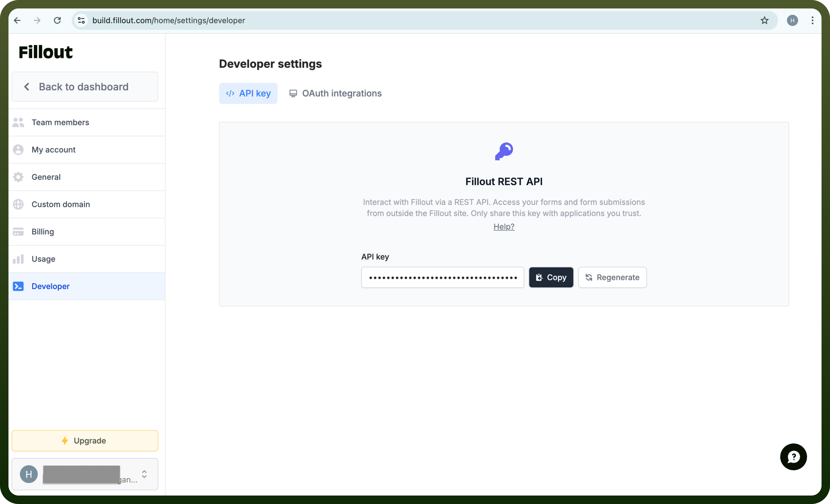This screenshot has width=830, height=504.
Task: Click the Custom domain globe icon
Action: [18, 204]
